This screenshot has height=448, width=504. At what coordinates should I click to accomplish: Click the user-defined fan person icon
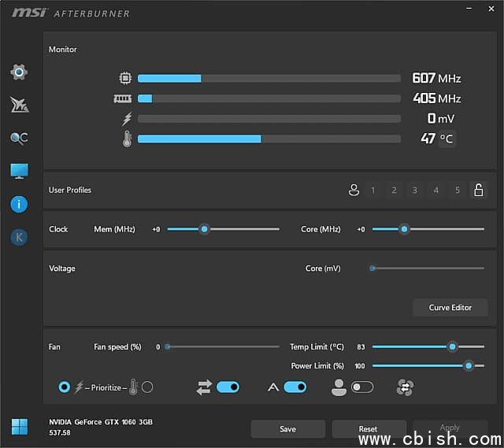[x=339, y=387]
